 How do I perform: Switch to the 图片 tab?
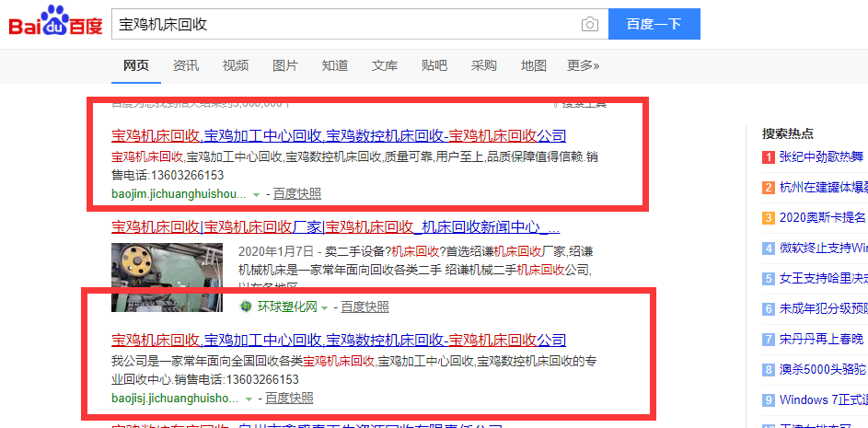tap(285, 65)
